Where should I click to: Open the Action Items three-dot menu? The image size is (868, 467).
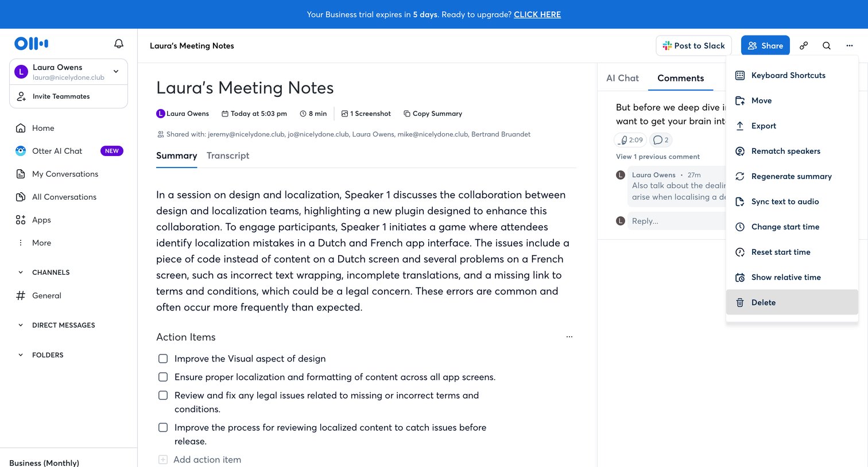[569, 337]
